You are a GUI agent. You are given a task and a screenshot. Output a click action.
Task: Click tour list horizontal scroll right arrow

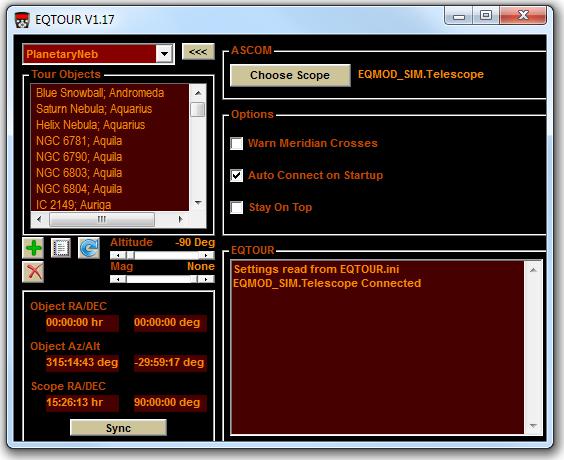click(x=180, y=219)
